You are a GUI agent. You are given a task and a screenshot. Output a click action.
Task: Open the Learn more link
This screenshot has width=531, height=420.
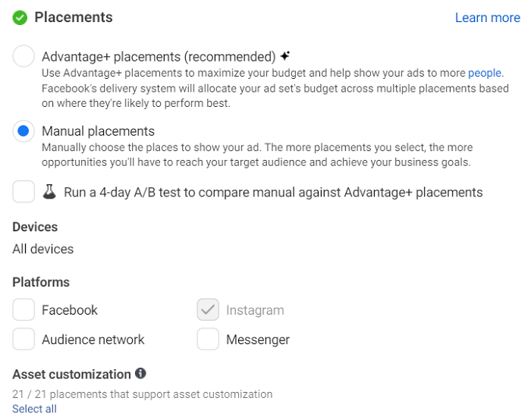487,17
